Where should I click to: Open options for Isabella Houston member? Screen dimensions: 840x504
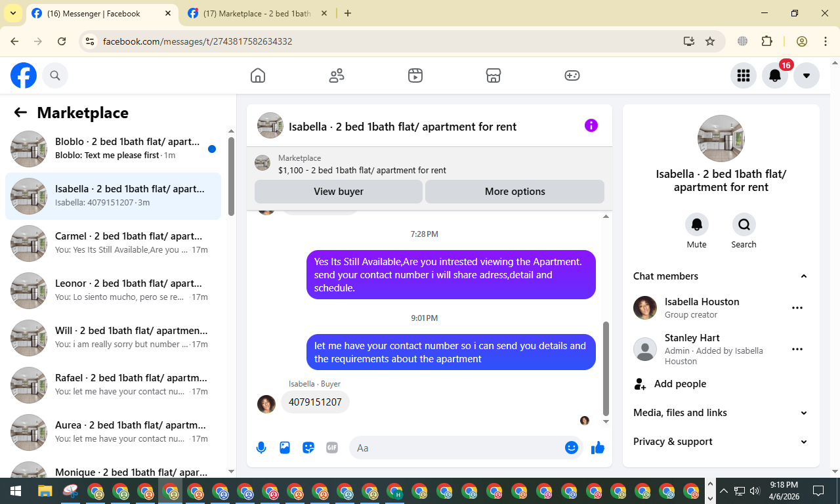797,307
